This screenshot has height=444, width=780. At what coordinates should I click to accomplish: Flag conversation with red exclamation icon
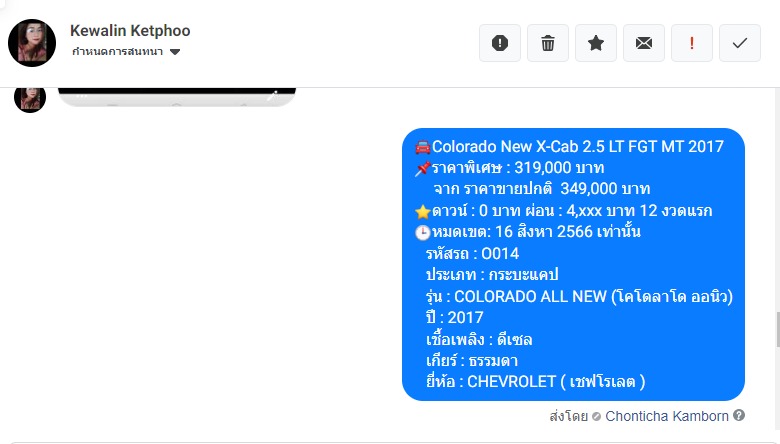[x=691, y=43]
